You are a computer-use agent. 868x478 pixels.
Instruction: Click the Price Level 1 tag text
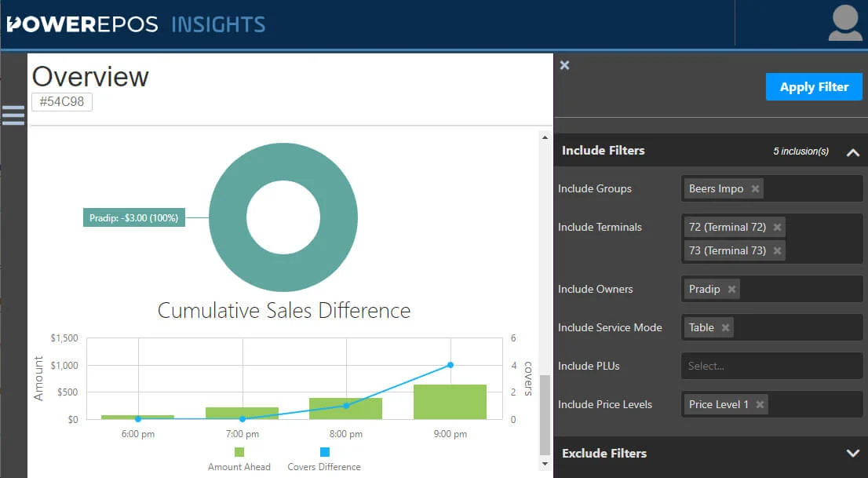(719, 405)
